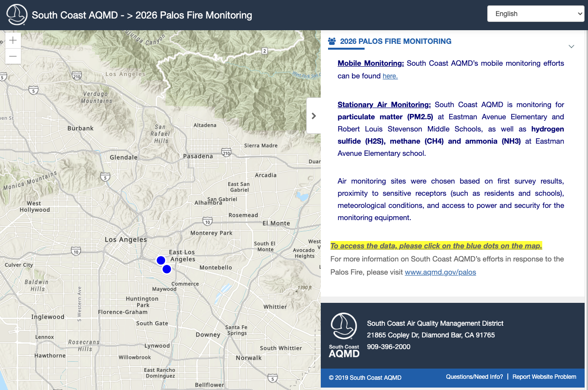Open Report Website Problem link

point(544,377)
